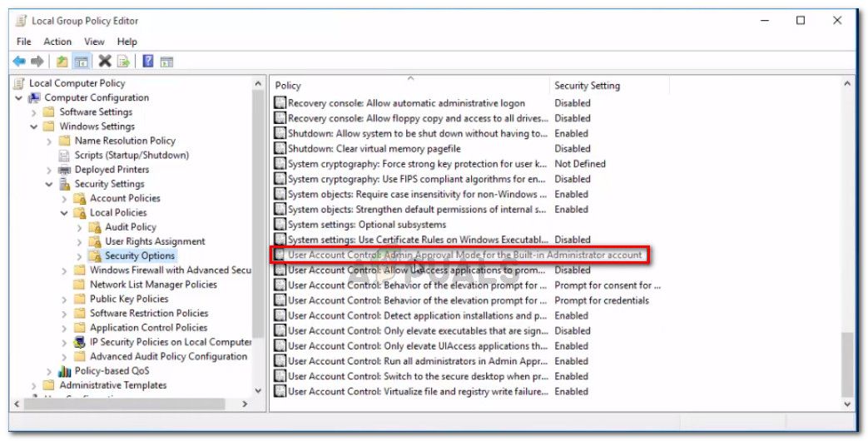Click tree pane horizontal scrollbar left arrow

point(16,404)
